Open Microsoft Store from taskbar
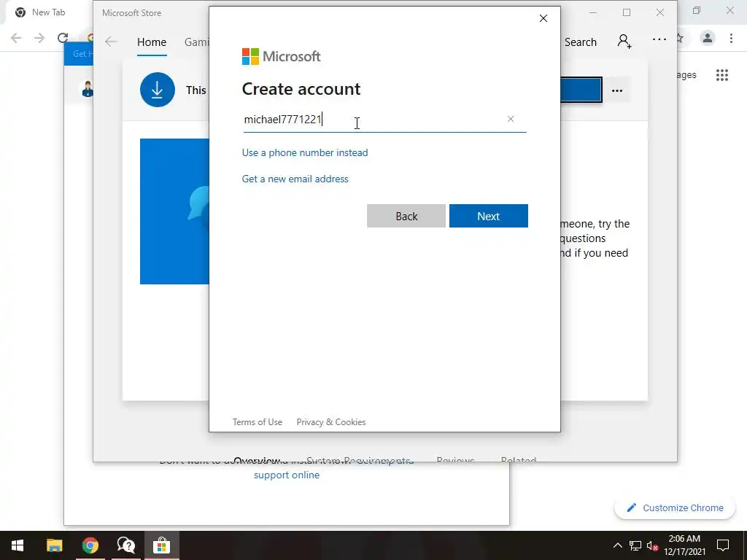 click(161, 545)
